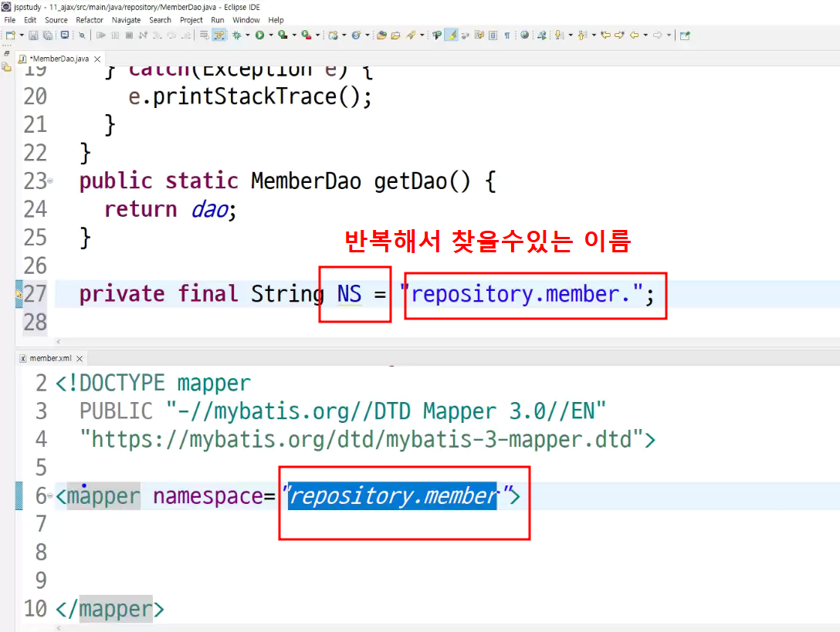This screenshot has width=840, height=632.
Task: Expand the Debug dropdown arrow
Action: pos(248,35)
